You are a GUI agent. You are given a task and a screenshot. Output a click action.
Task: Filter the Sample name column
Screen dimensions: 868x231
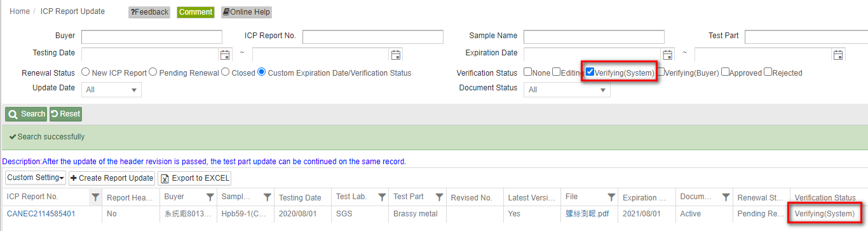(x=267, y=197)
